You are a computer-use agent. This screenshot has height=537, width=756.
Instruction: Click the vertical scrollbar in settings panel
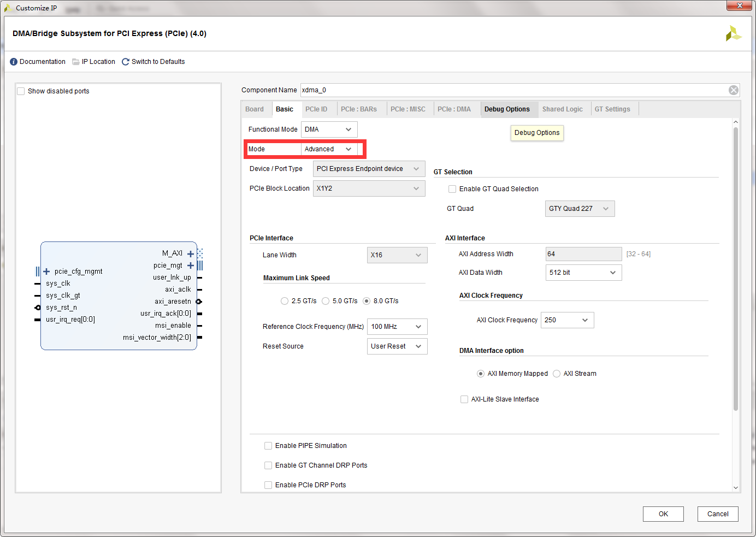coord(735,268)
